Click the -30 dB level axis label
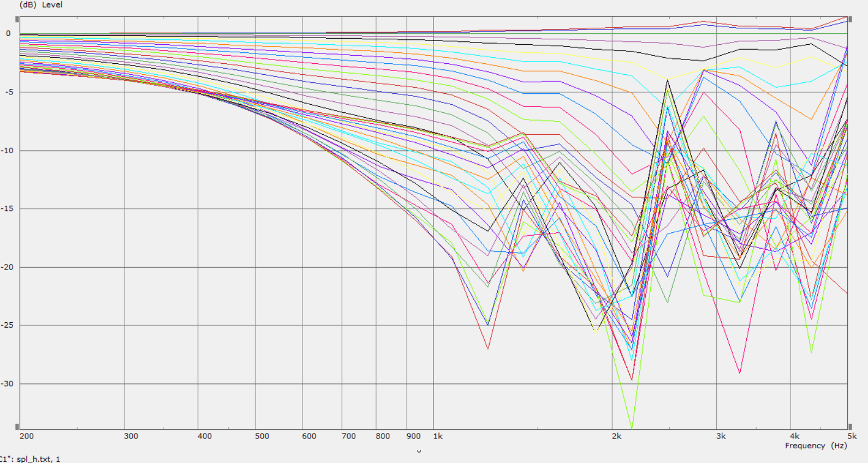The height and width of the screenshot is (463, 868). point(7,384)
